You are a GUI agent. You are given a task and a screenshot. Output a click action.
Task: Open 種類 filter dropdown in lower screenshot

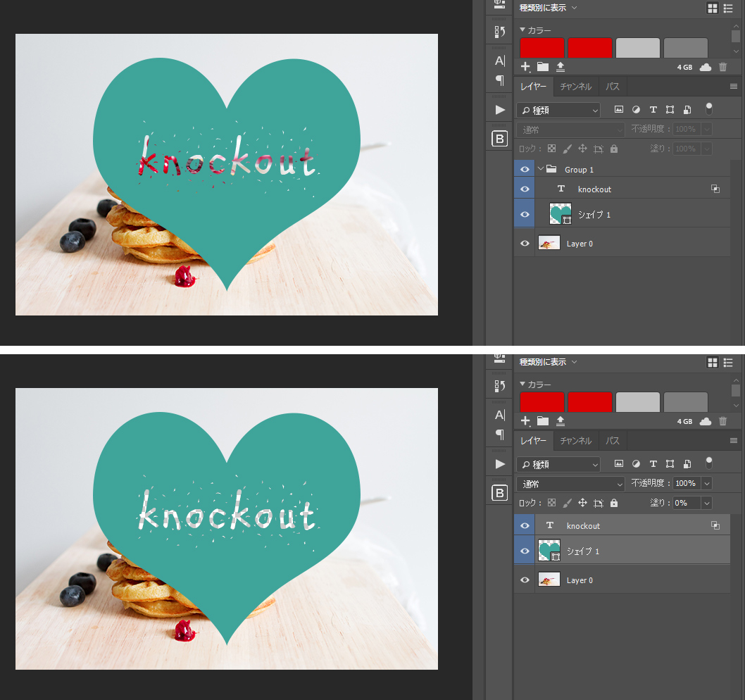pyautogui.click(x=558, y=464)
